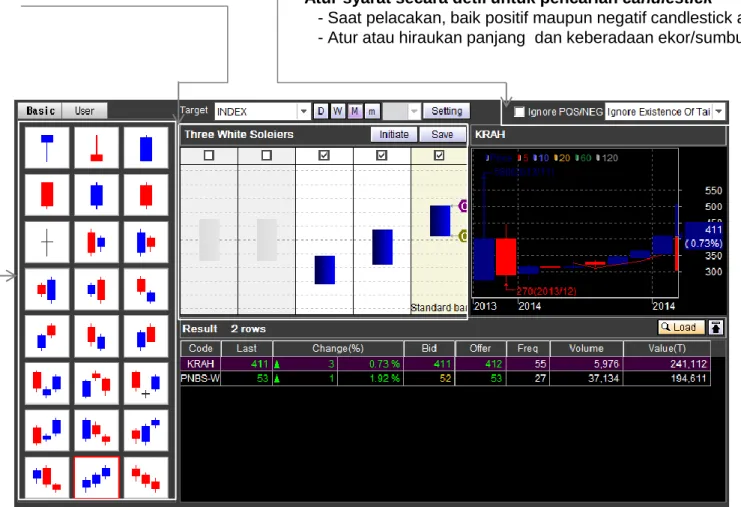The image size is (741, 507).
Task: Select the doji cross pattern
Action: pos(47,242)
